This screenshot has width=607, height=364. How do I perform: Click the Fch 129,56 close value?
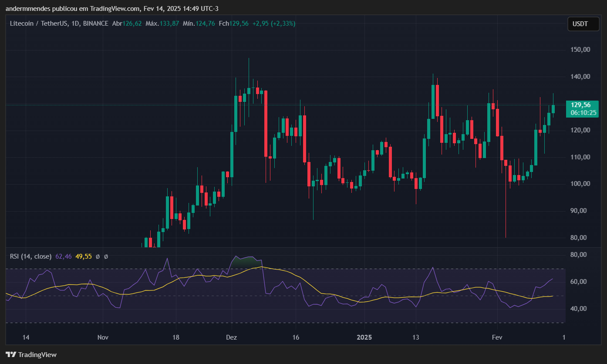[234, 24]
